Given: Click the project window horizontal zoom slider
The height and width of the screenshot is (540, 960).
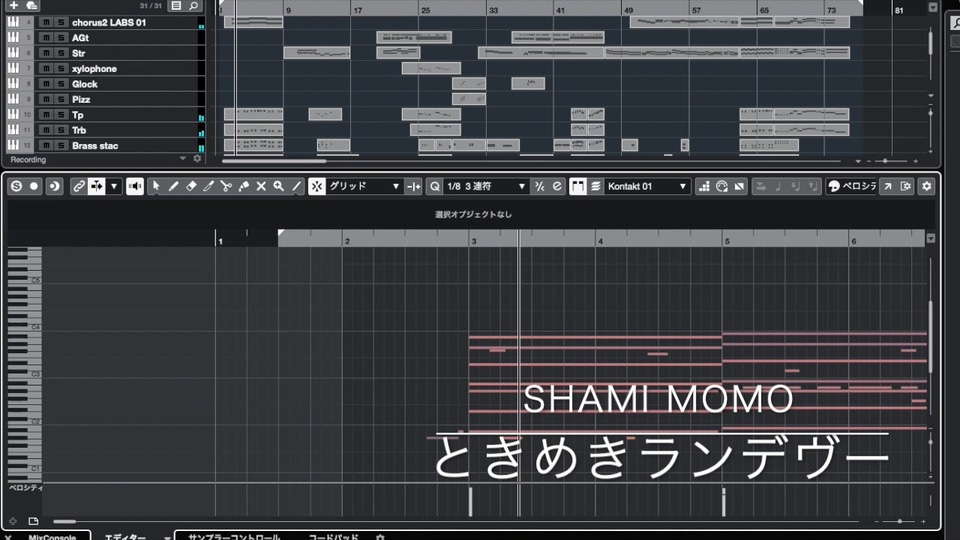Looking at the screenshot, I should 885,161.
